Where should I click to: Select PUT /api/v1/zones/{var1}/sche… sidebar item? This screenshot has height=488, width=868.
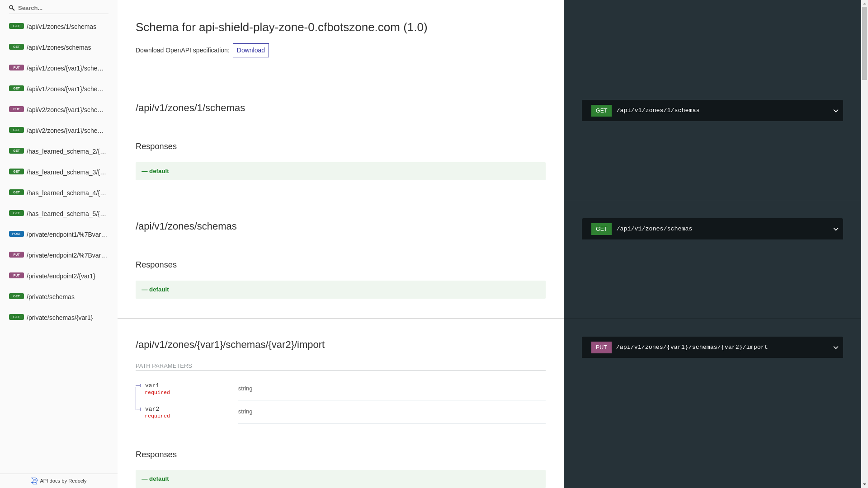pos(59,68)
